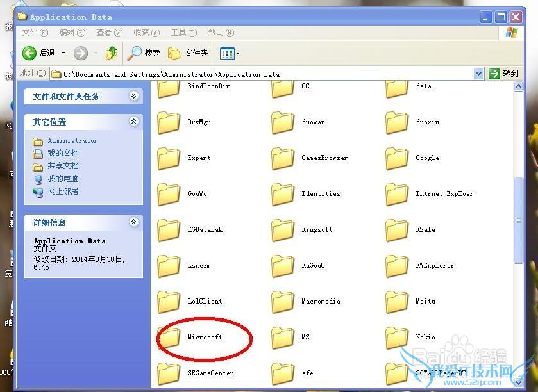Select the KGDataBak folder icon
This screenshot has width=538, height=392.
click(169, 230)
